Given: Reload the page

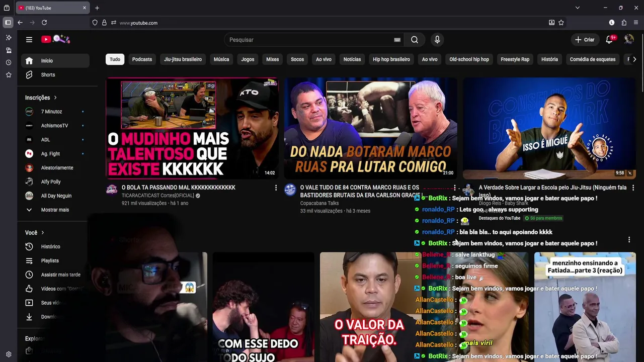Looking at the screenshot, I should point(44,23).
